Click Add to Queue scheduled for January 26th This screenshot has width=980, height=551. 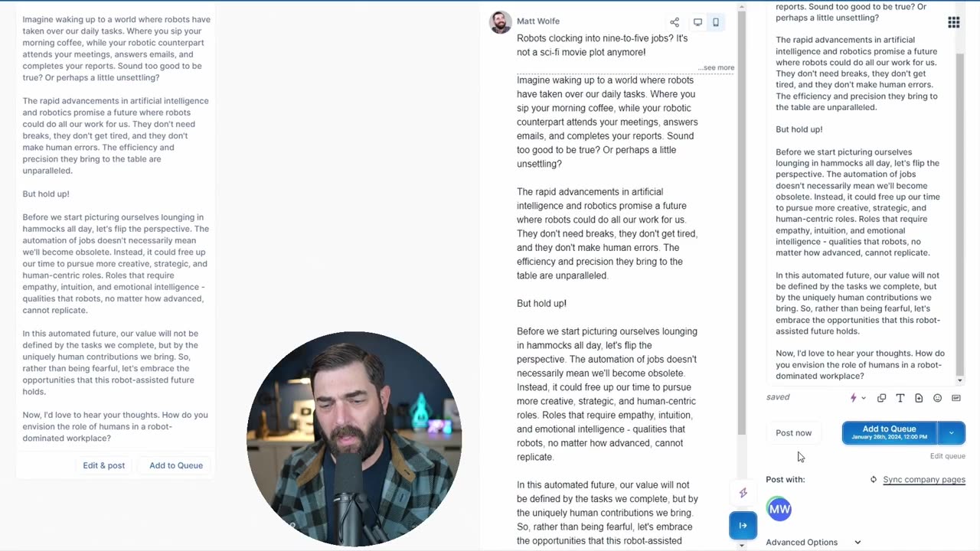[x=889, y=433]
